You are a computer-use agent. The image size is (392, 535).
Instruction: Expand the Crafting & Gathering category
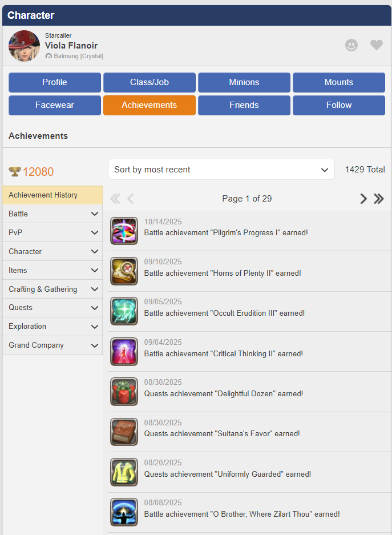(x=52, y=289)
